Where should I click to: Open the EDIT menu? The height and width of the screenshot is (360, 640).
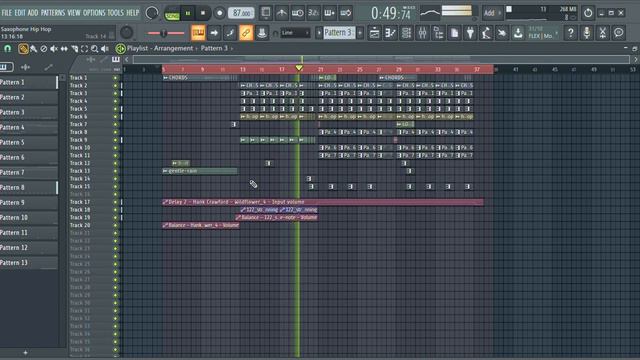point(20,13)
